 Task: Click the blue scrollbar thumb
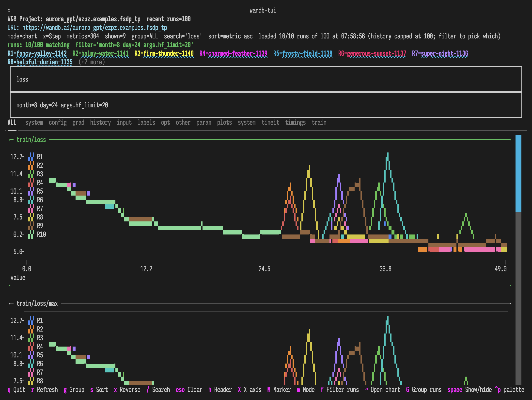pos(518,173)
